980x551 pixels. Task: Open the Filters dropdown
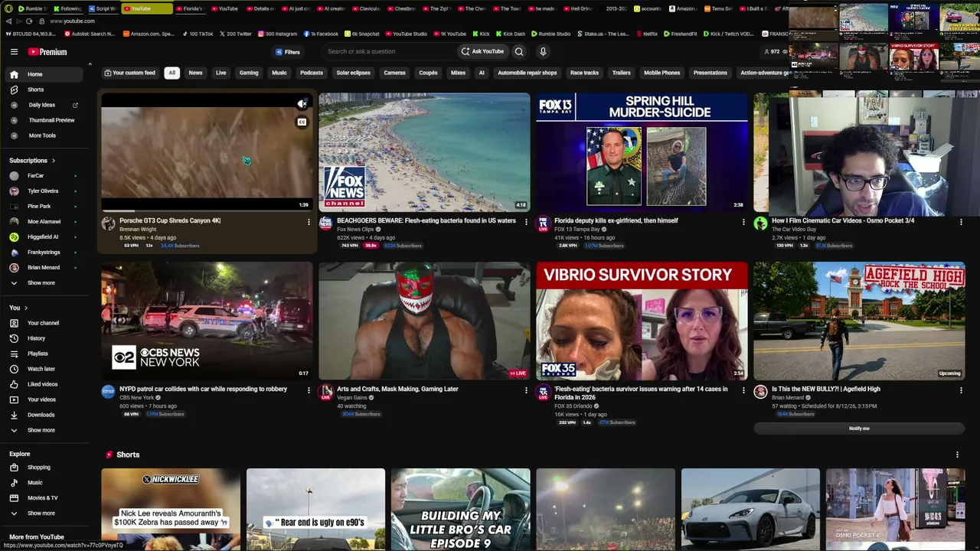[x=288, y=52]
